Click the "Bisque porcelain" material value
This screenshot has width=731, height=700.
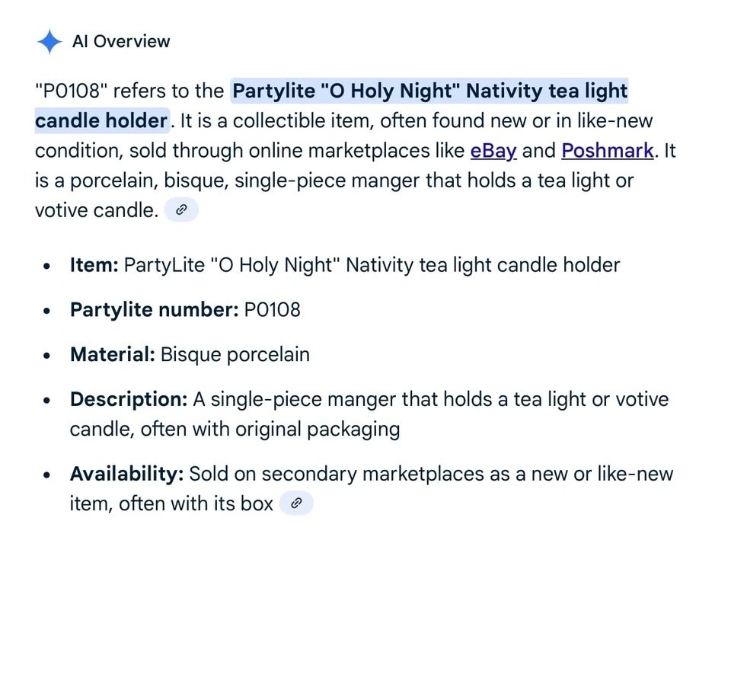coord(235,354)
